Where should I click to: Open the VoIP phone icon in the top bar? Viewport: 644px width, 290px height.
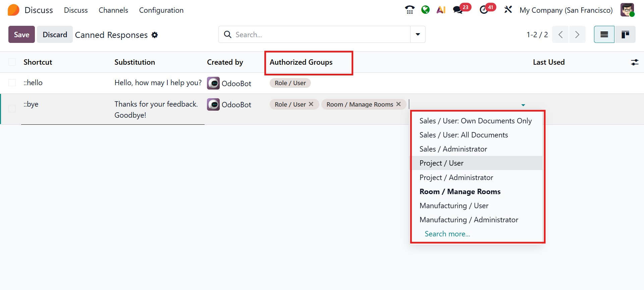click(410, 10)
